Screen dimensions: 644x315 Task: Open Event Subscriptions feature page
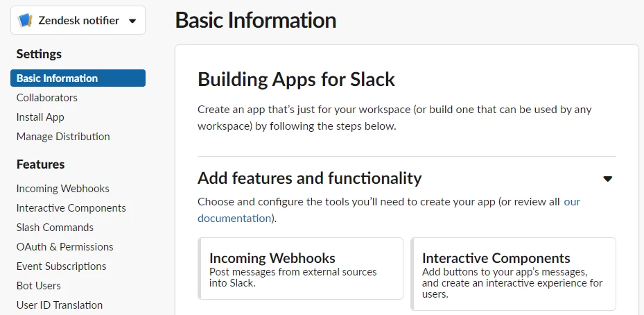click(x=61, y=266)
